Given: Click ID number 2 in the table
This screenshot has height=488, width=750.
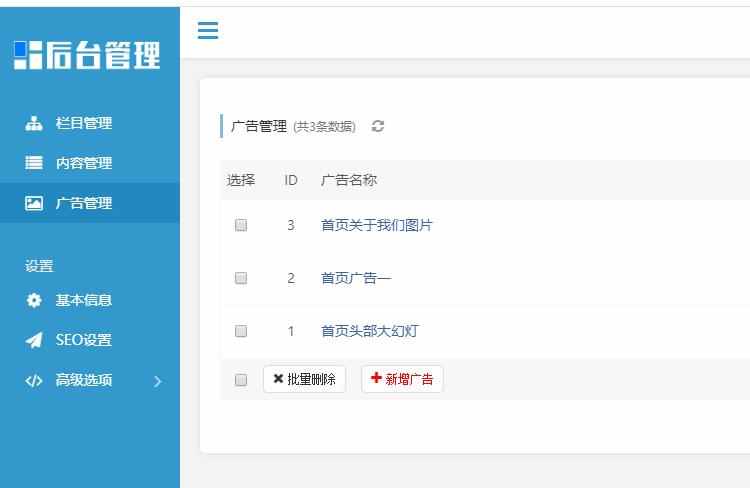Looking at the screenshot, I should [291, 278].
